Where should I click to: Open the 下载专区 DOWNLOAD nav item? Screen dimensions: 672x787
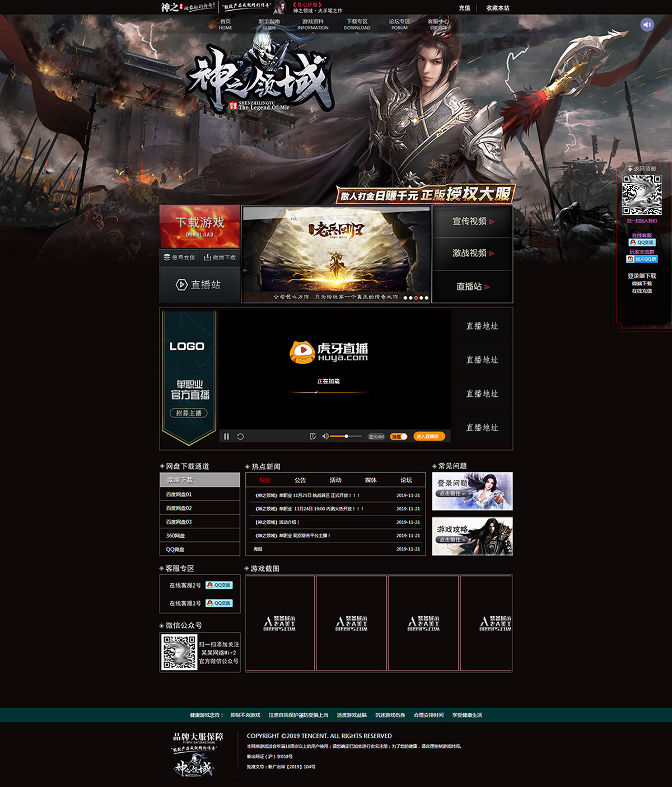click(x=357, y=24)
